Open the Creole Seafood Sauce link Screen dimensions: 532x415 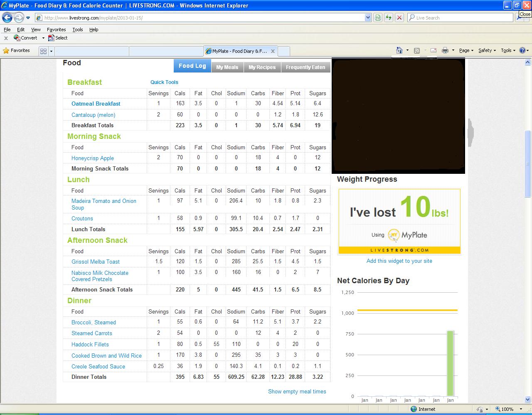click(98, 366)
